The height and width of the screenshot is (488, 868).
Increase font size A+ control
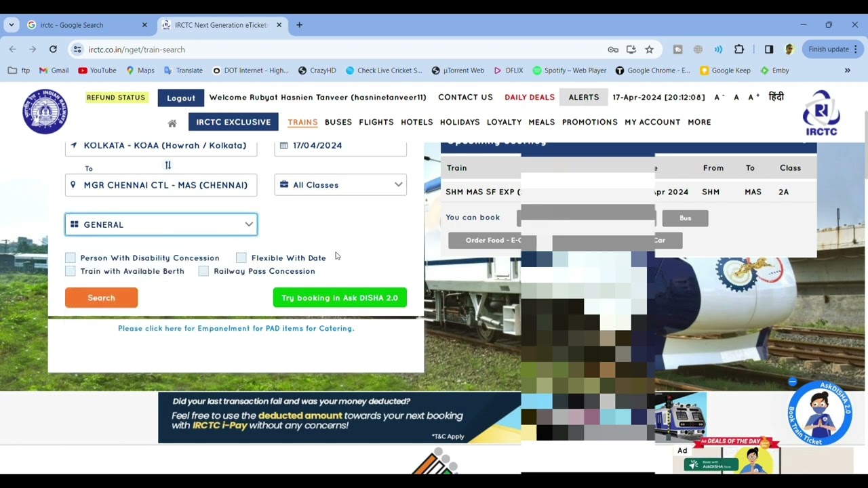[753, 97]
